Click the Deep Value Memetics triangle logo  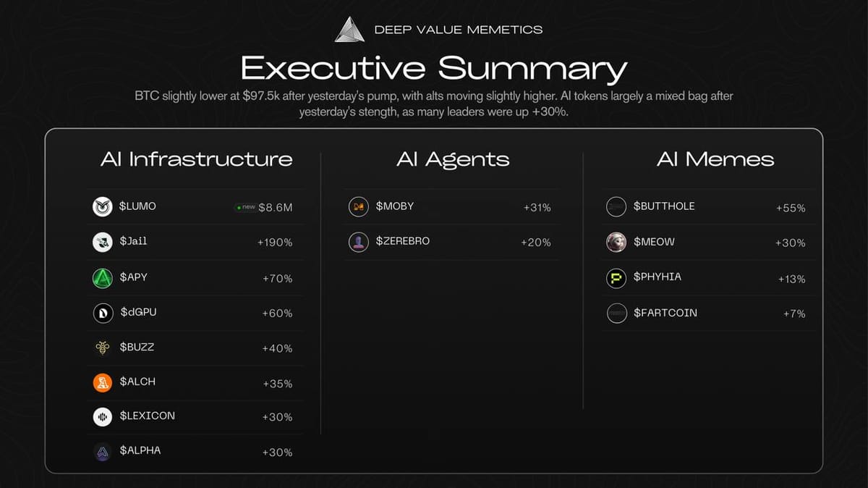[x=350, y=30]
